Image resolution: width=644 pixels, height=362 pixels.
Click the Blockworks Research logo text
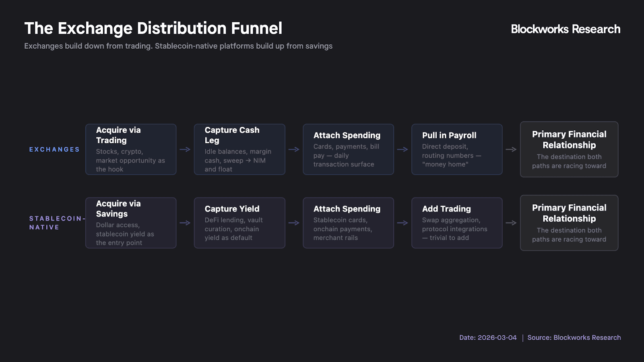(566, 29)
